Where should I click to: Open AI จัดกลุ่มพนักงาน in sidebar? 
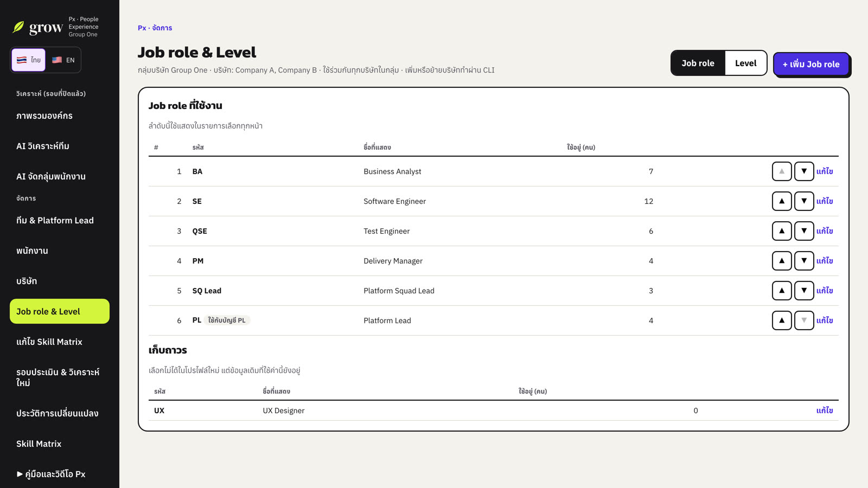click(x=60, y=176)
